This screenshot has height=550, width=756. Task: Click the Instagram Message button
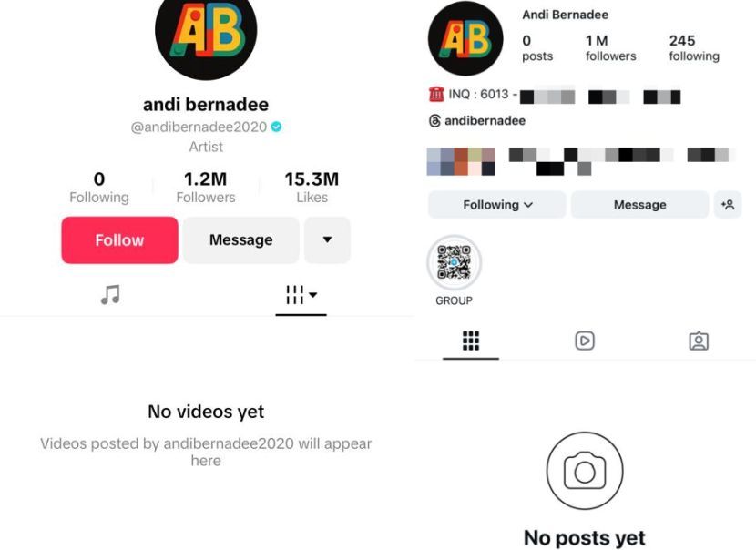click(639, 205)
